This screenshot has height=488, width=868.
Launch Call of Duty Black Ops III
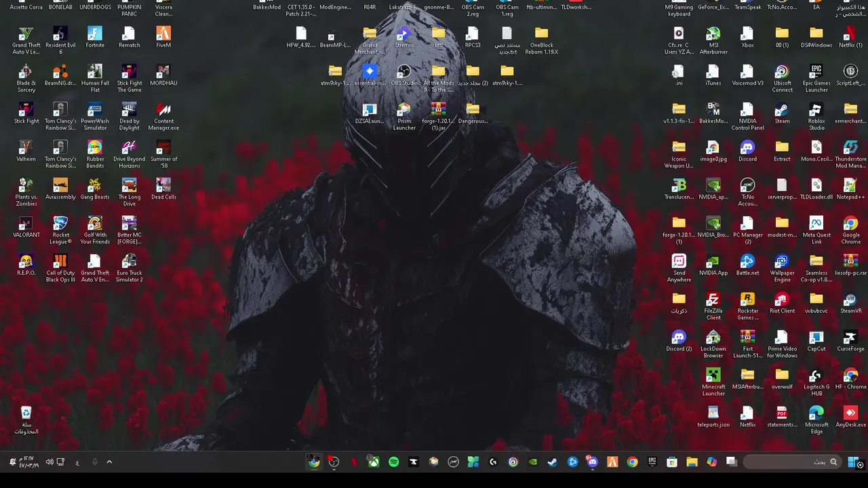(x=60, y=268)
